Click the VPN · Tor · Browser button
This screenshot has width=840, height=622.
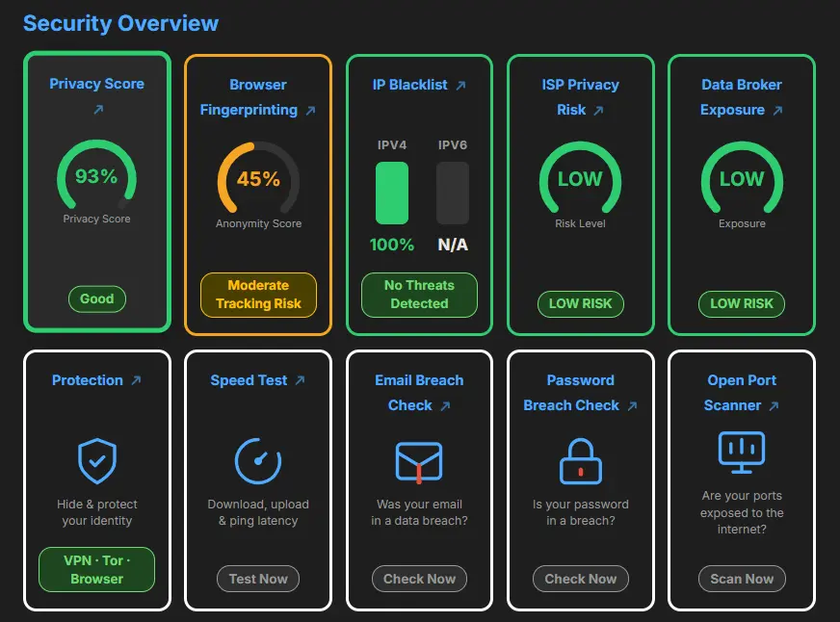click(x=97, y=570)
